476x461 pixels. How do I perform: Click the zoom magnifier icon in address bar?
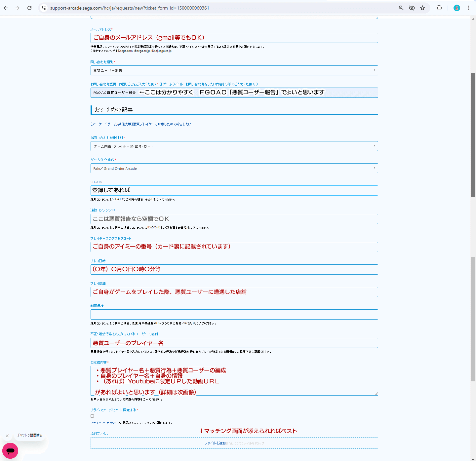[x=401, y=8]
